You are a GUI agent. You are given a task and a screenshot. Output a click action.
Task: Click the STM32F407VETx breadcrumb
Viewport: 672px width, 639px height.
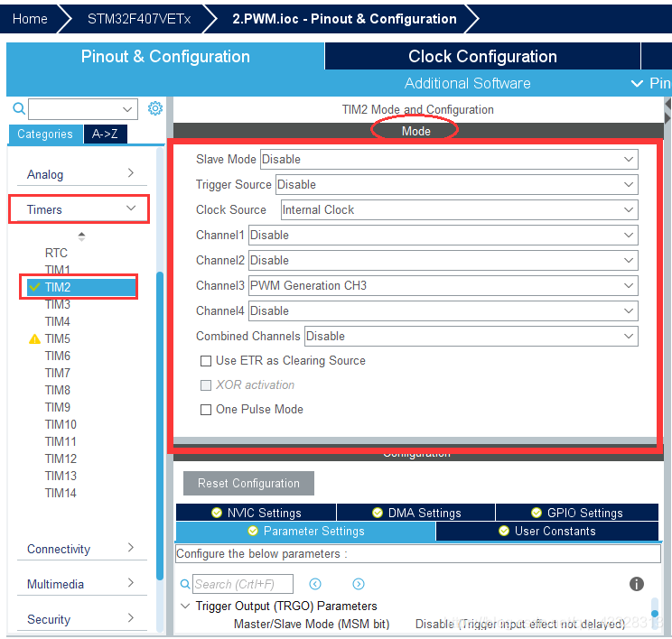click(x=139, y=19)
